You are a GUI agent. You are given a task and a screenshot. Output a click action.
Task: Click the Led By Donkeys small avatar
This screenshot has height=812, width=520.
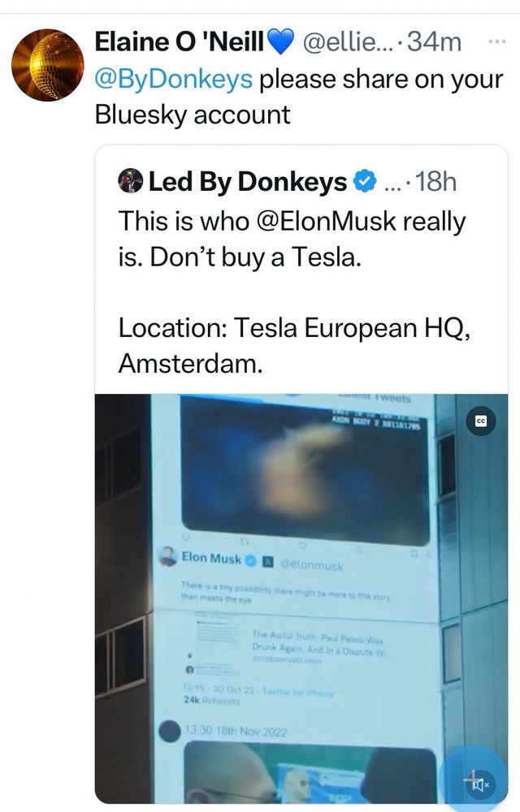point(131,181)
